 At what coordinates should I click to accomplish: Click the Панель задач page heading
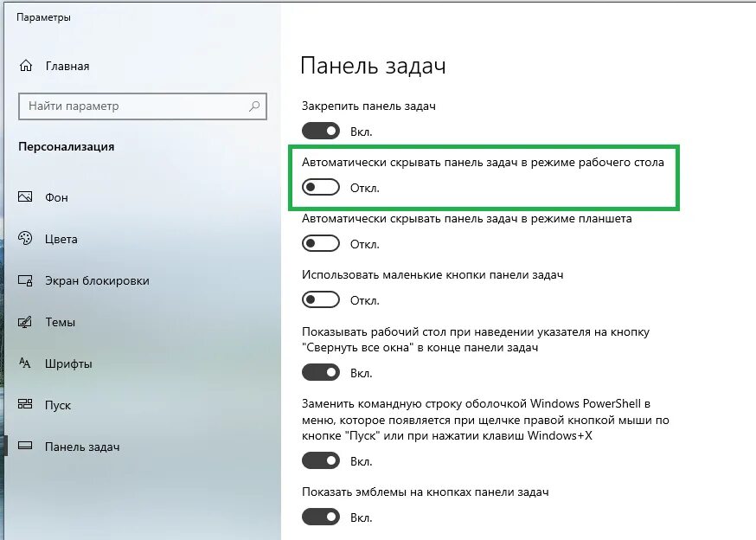click(x=373, y=66)
